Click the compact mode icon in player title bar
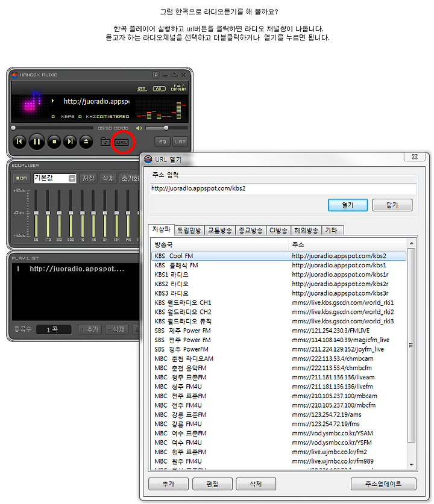This screenshot has height=504, width=434. click(x=175, y=75)
